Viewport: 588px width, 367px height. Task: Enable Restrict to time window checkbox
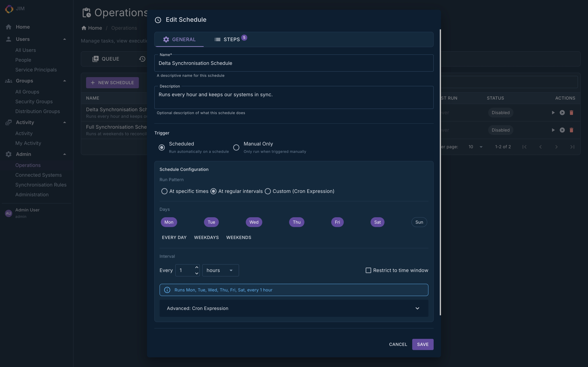click(x=368, y=270)
